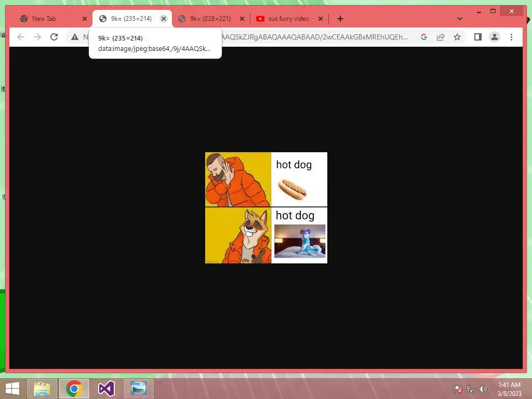Share this page icon
532x399 pixels.
(441, 37)
